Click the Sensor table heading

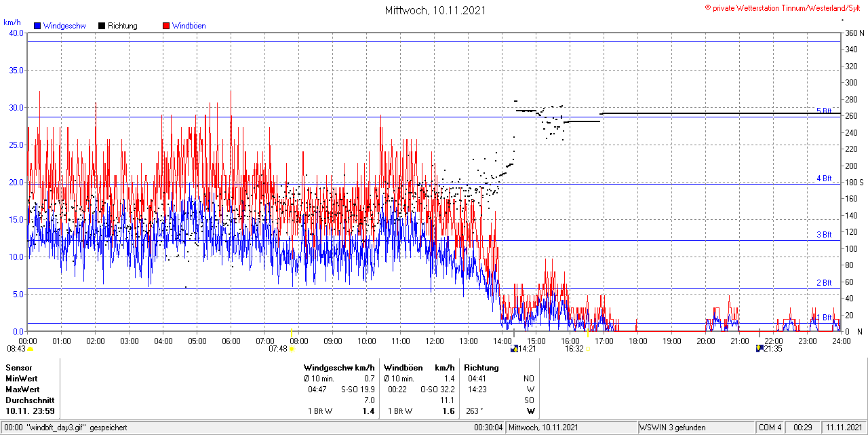coord(19,368)
